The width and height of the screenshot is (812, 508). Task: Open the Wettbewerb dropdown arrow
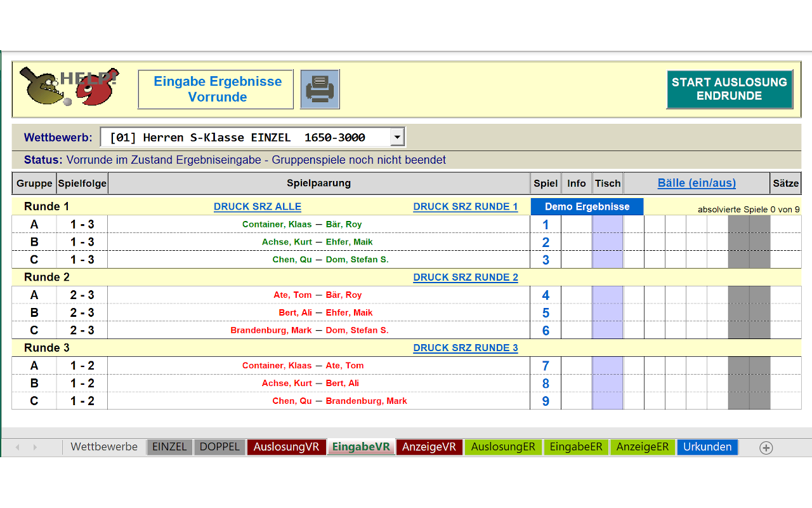[x=397, y=137]
